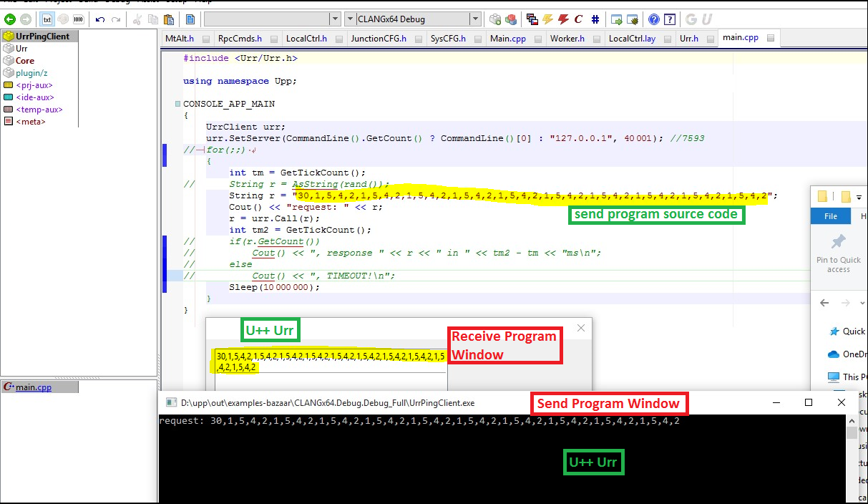Screen dimensions: 868x504
Task: Click the File tab in Explorer window
Action: pyautogui.click(x=831, y=215)
